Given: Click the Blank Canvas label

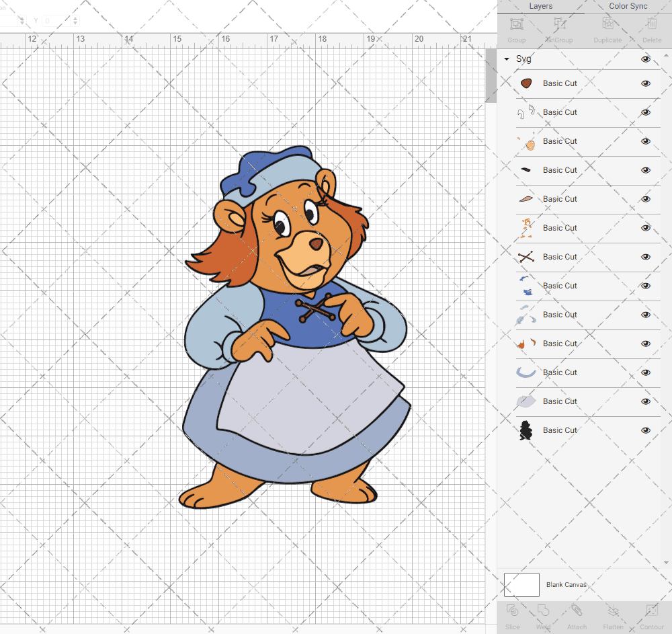Looking at the screenshot, I should click(566, 584).
